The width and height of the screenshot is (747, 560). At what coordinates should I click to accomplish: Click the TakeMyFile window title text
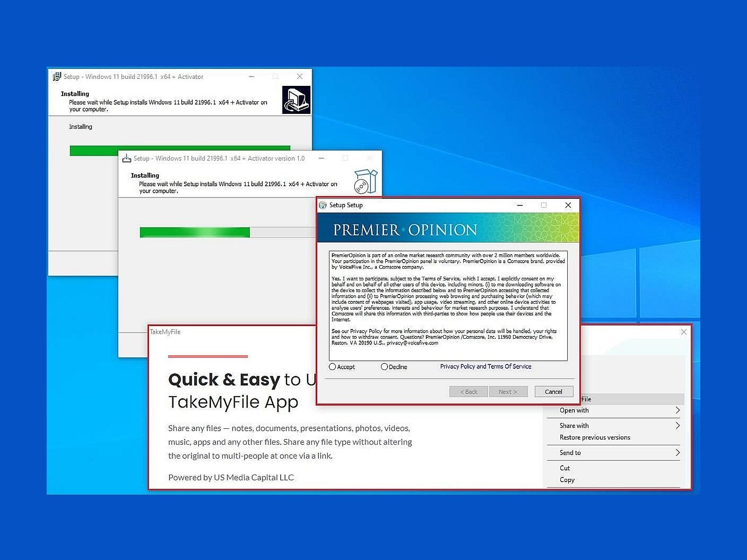[165, 332]
